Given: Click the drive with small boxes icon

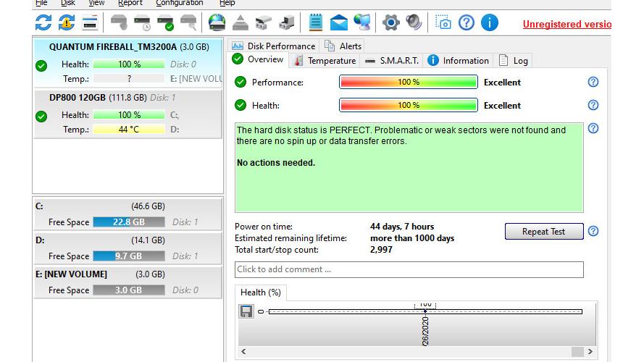Looking at the screenshot, I should coord(263,22).
